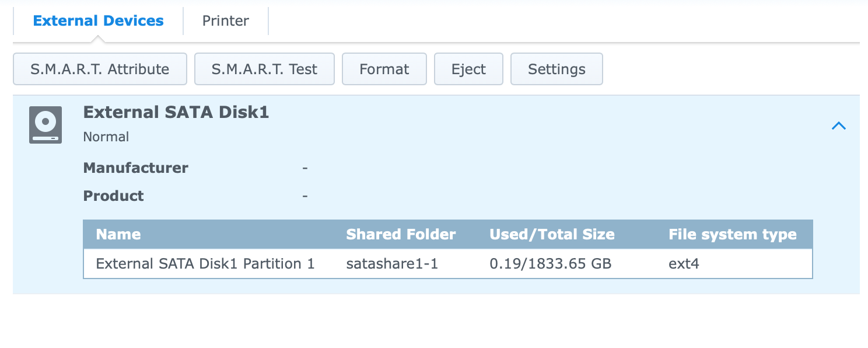This screenshot has height=348, width=868.
Task: Click the ext4 file system cell
Action: [684, 264]
